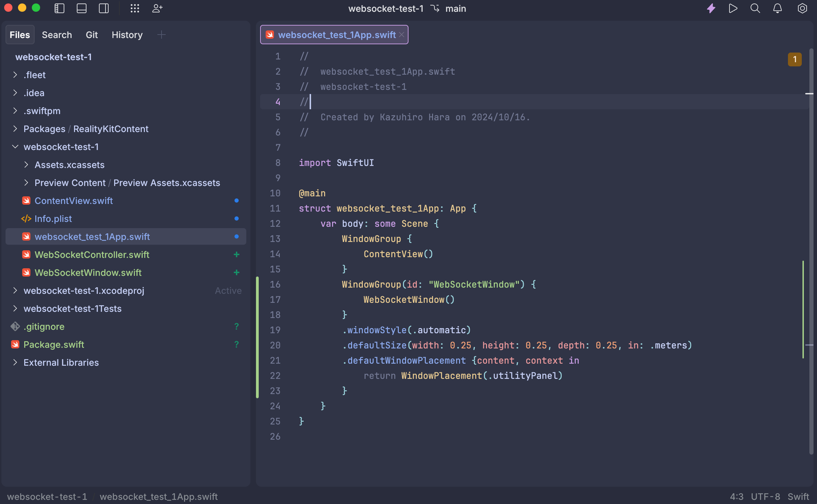Image resolution: width=817 pixels, height=504 pixels.
Task: Open the search magnifier icon in toolbar
Action: [x=755, y=9]
